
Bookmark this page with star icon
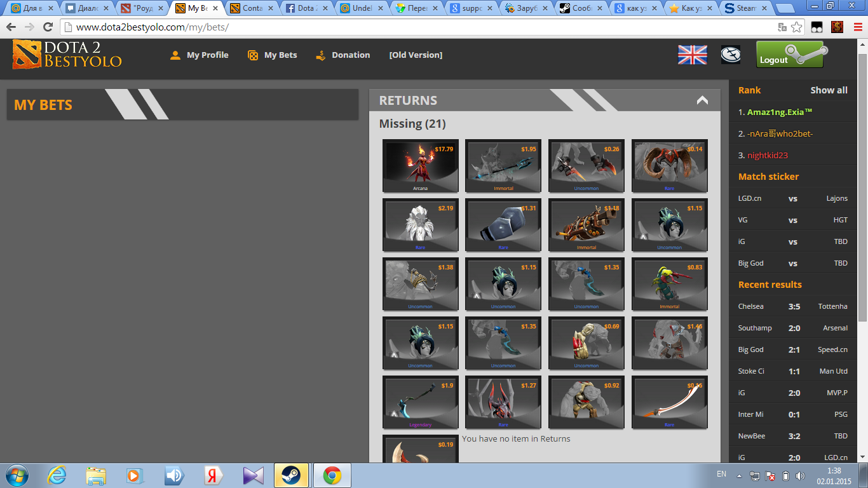click(797, 27)
